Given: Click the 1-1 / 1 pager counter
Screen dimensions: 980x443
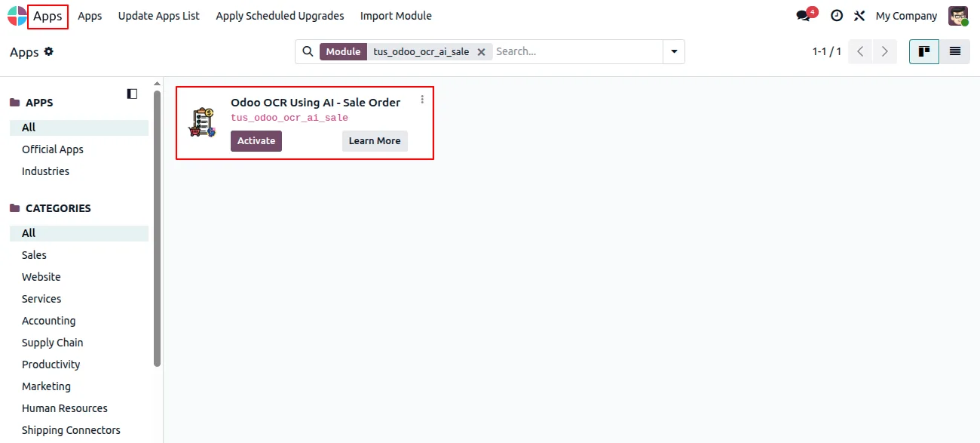Looking at the screenshot, I should 826,51.
